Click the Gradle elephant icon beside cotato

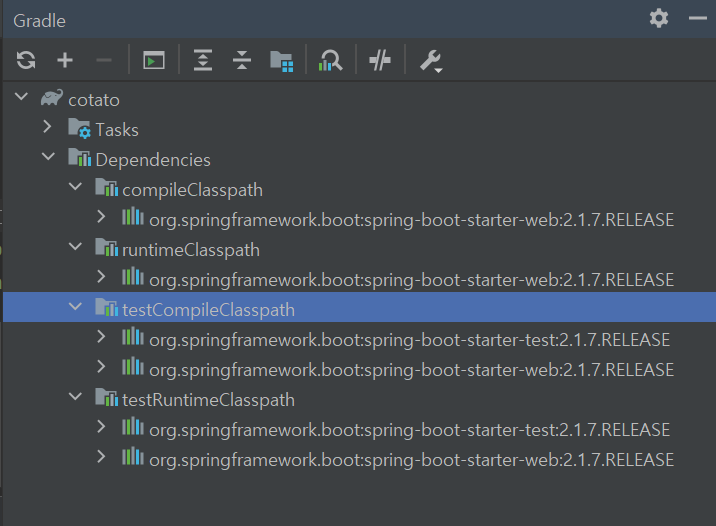click(x=51, y=97)
